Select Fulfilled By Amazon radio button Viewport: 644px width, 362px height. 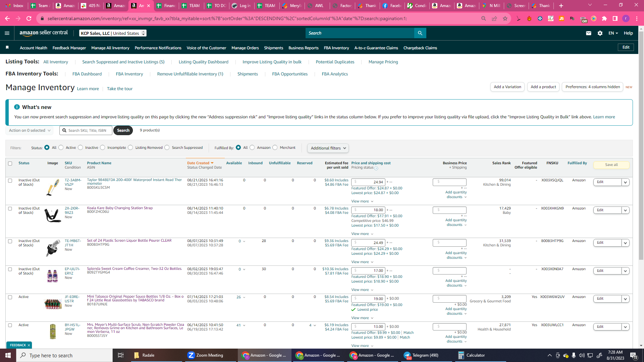(252, 147)
